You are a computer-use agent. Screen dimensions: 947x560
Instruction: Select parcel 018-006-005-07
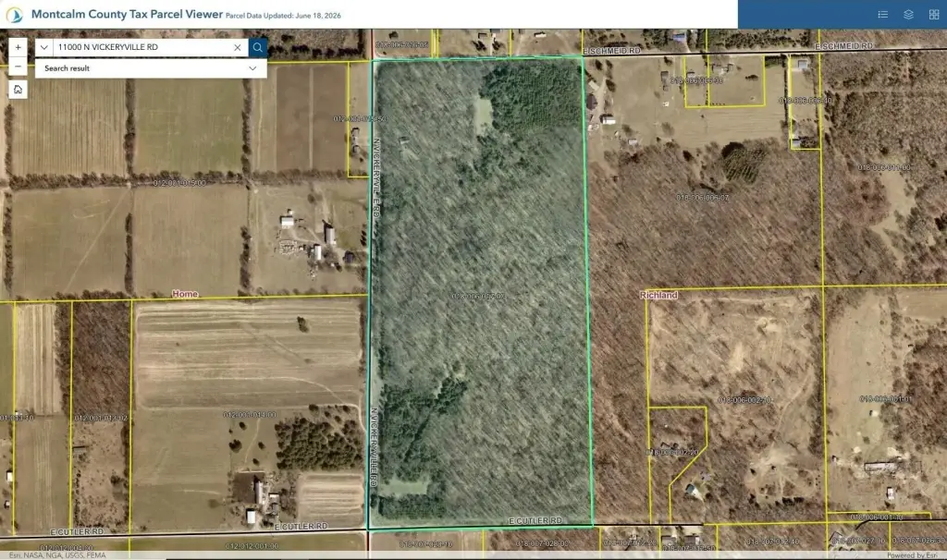coord(703,198)
